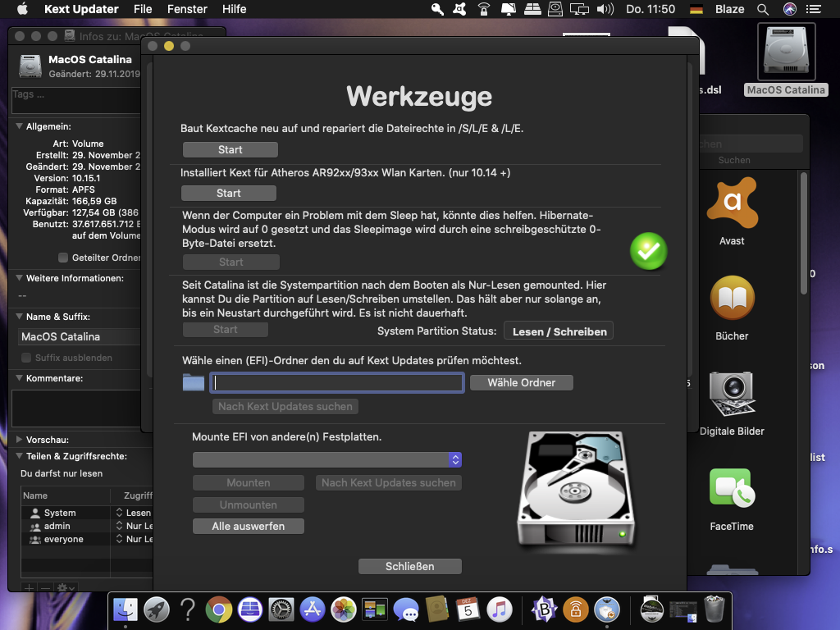Open the File menu
Viewport: 840px width, 630px height.
click(x=143, y=9)
